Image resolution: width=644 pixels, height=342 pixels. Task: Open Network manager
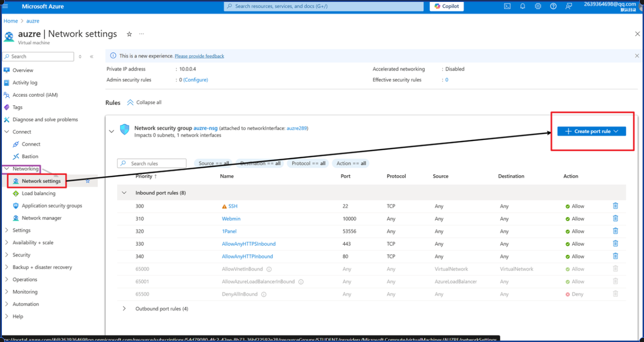click(x=42, y=218)
